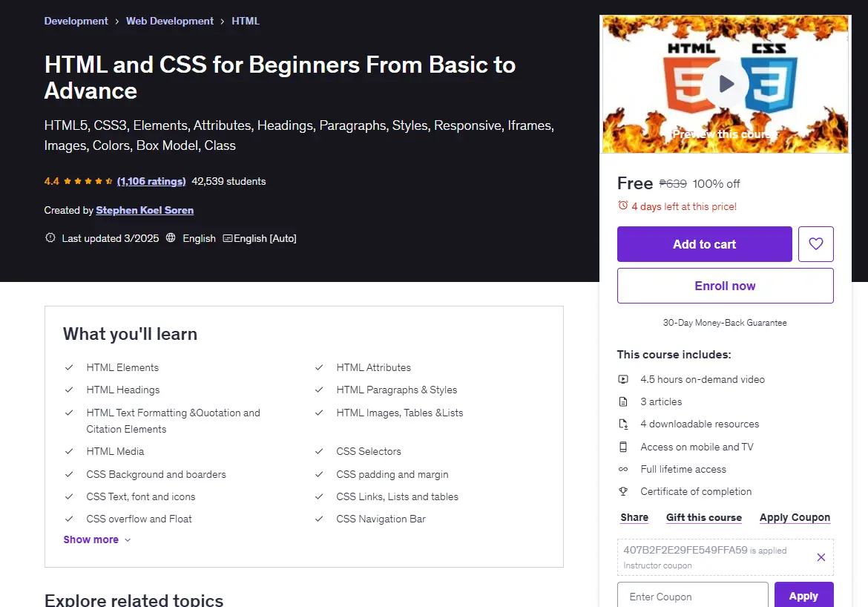Click the CSS Background and boarders item
868x607 pixels.
[x=156, y=474]
